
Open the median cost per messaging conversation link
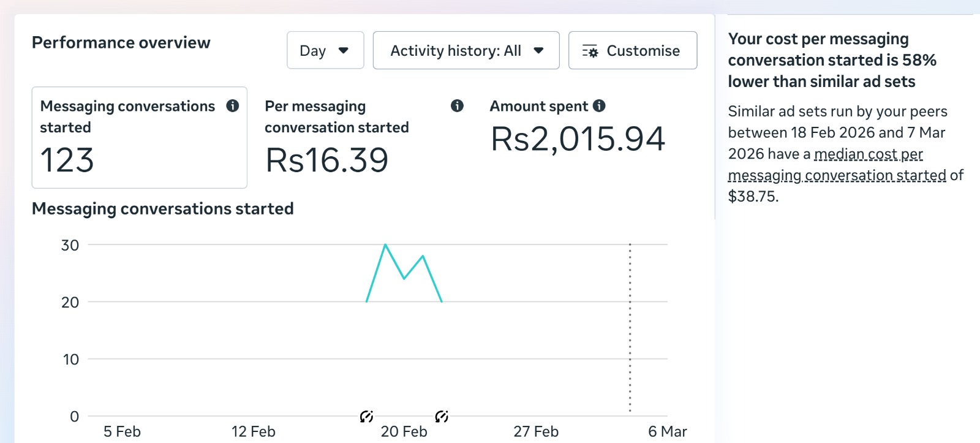coord(868,154)
